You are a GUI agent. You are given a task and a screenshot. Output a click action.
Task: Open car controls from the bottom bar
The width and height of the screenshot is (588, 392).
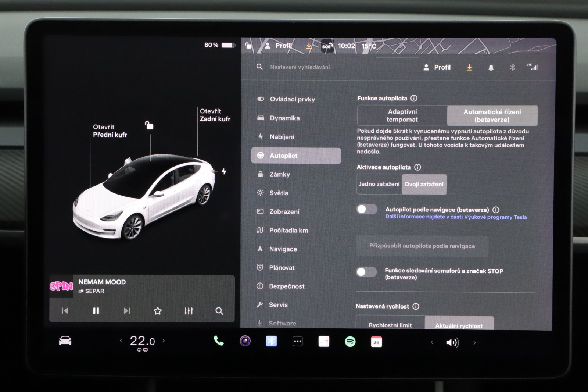65,341
